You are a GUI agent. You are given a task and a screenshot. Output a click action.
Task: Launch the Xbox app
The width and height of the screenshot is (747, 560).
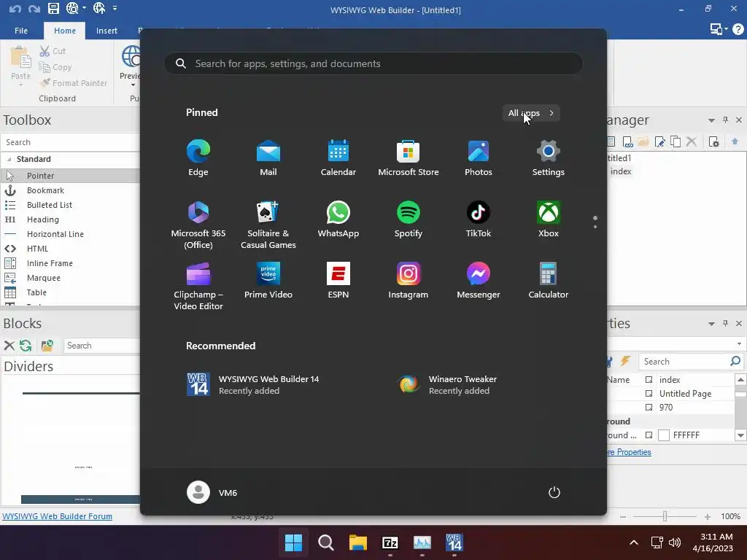[x=549, y=219]
